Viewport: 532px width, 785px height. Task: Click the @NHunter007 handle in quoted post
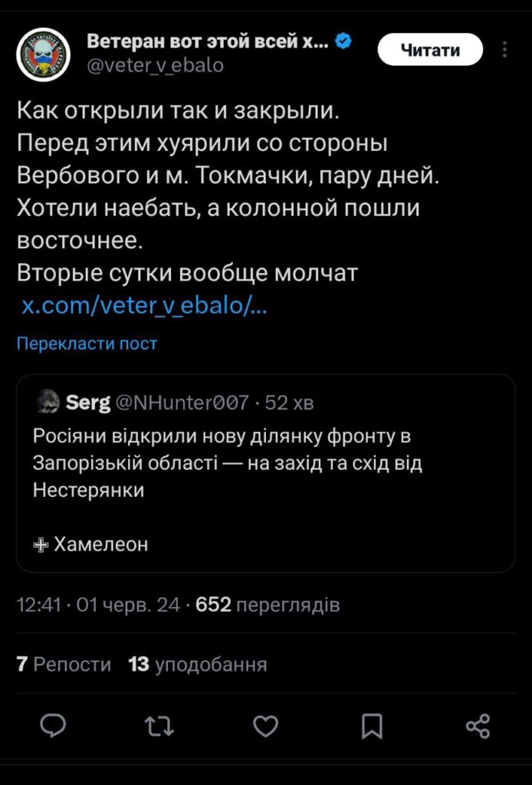pyautogui.click(x=181, y=402)
